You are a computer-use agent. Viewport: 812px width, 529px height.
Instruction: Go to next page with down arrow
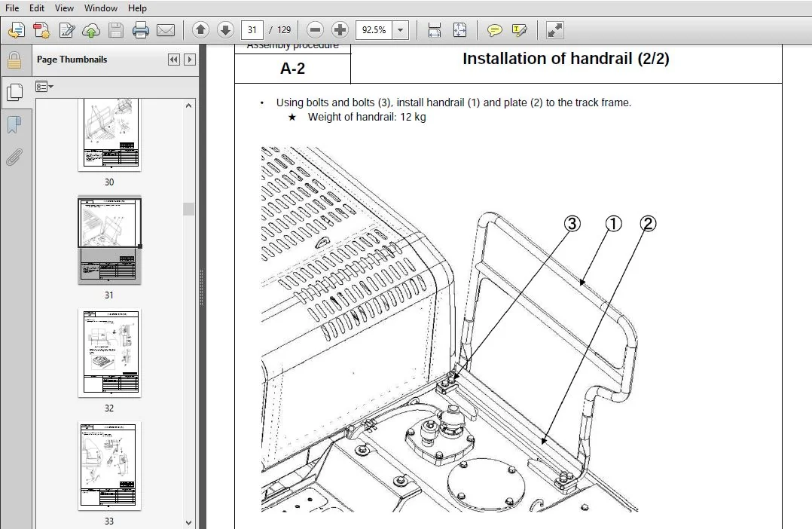tap(225, 30)
